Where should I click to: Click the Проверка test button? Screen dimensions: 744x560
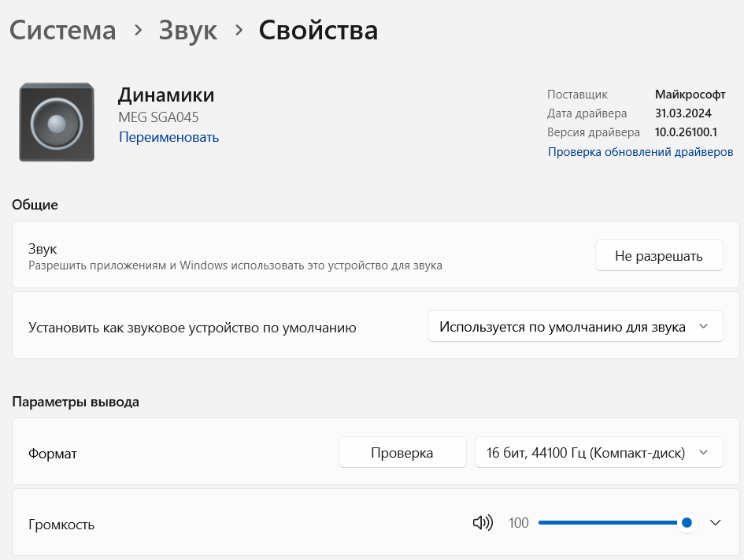(x=402, y=452)
